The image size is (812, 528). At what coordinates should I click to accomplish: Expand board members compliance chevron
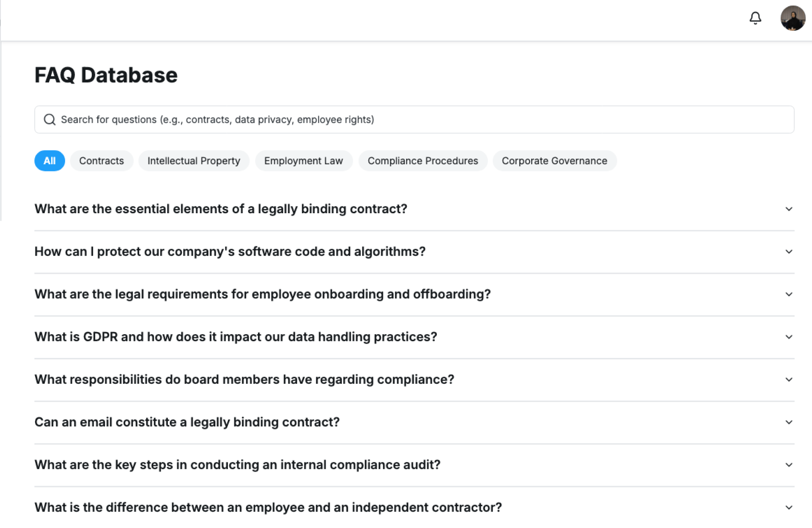click(x=789, y=380)
